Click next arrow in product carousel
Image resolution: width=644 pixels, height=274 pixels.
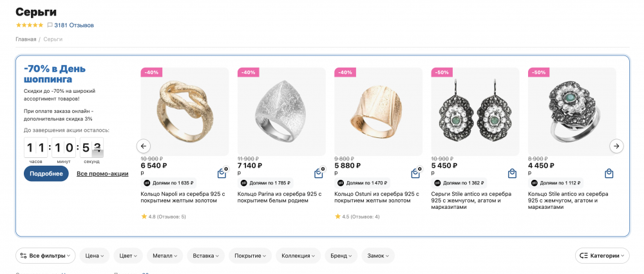(x=616, y=146)
